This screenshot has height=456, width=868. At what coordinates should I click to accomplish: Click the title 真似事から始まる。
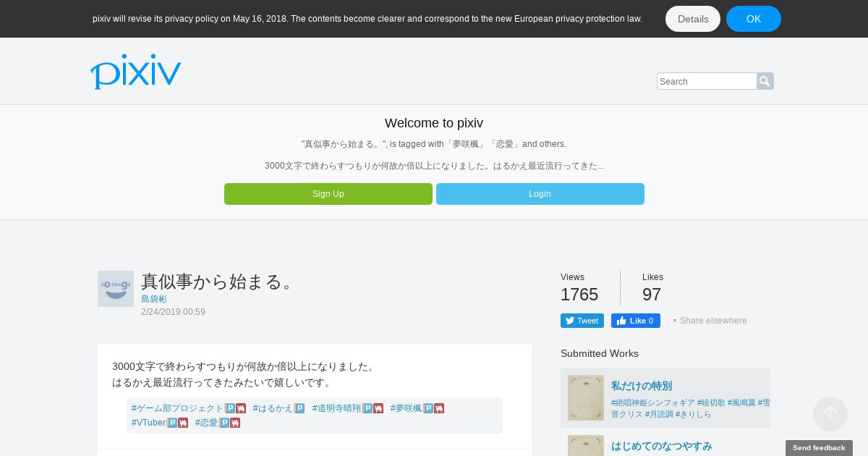click(x=220, y=282)
